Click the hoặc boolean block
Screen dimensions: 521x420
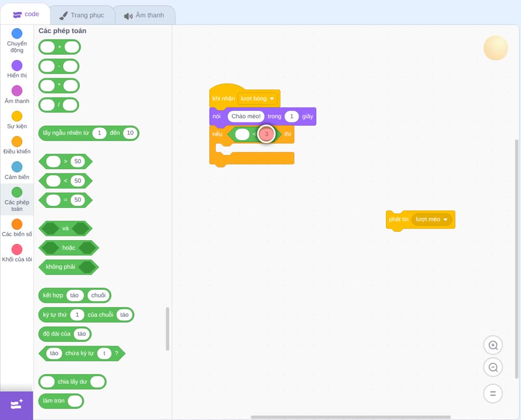(x=69, y=248)
